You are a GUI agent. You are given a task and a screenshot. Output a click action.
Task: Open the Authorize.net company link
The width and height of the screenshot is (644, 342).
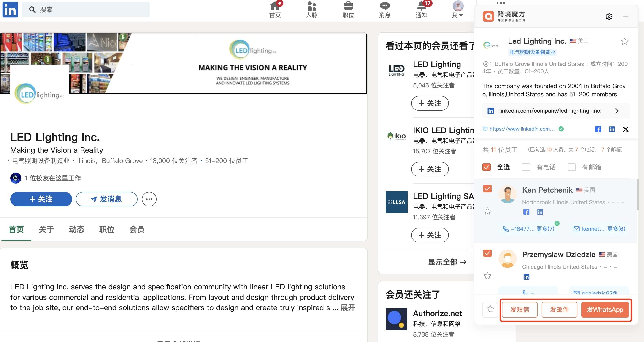(437, 313)
